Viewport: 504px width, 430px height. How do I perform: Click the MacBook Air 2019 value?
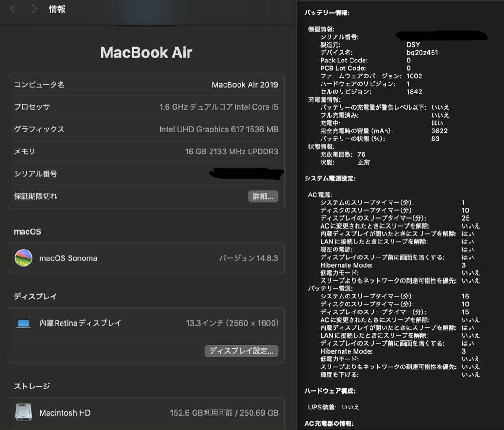[245, 84]
